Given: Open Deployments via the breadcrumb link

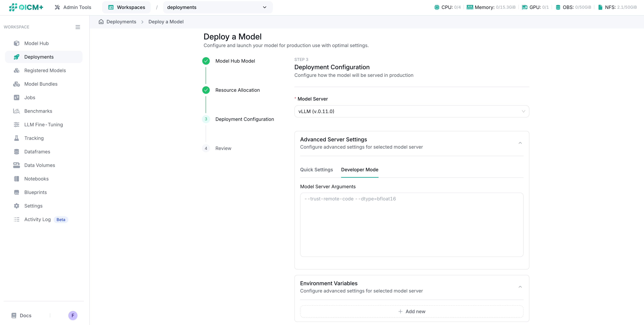Looking at the screenshot, I should pos(121,21).
